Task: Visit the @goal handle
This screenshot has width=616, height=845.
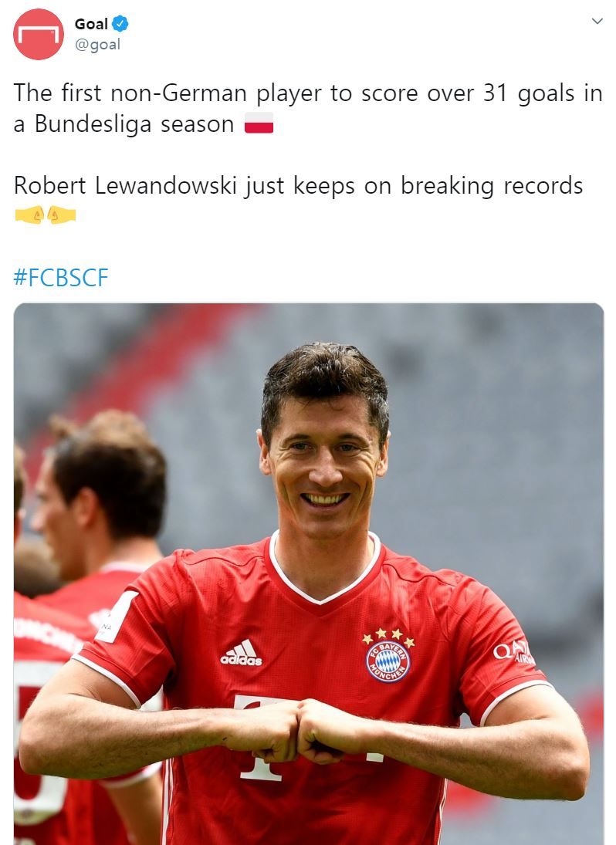Action: click(x=97, y=44)
